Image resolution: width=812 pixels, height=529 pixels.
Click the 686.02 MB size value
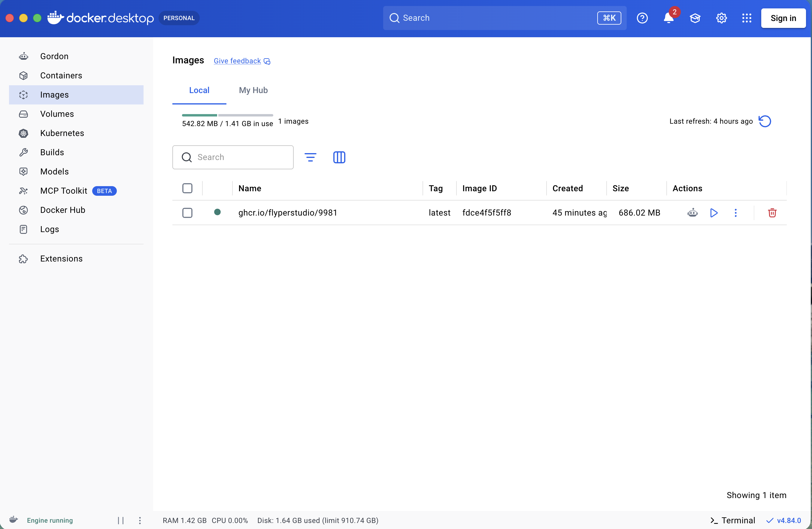click(639, 213)
